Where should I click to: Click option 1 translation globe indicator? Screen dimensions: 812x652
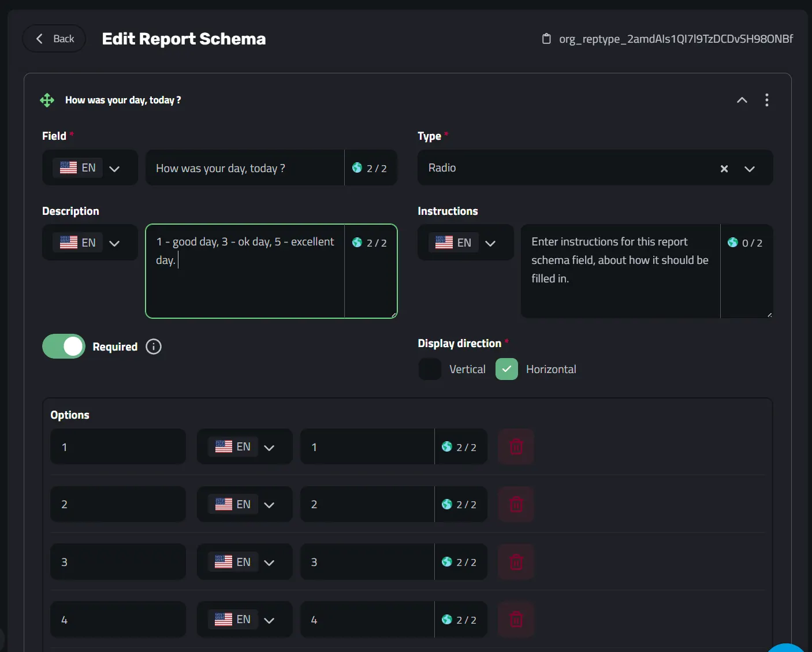pyautogui.click(x=460, y=447)
